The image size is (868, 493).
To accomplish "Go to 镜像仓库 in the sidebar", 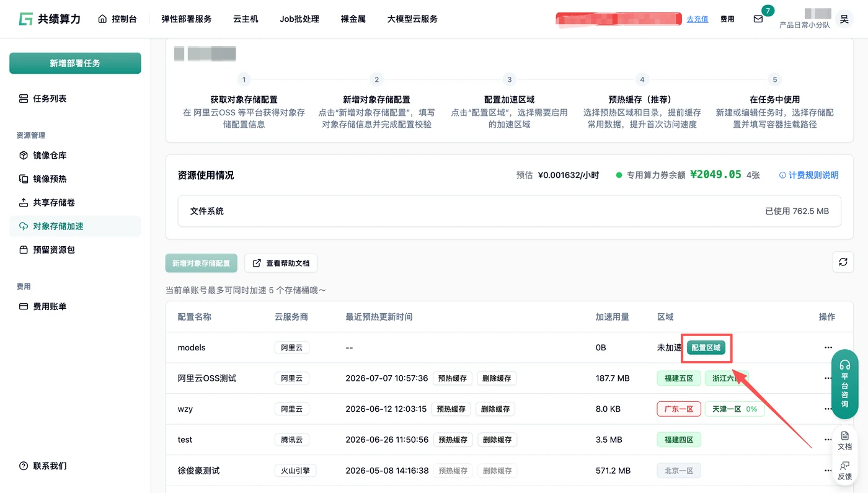I will click(75, 156).
